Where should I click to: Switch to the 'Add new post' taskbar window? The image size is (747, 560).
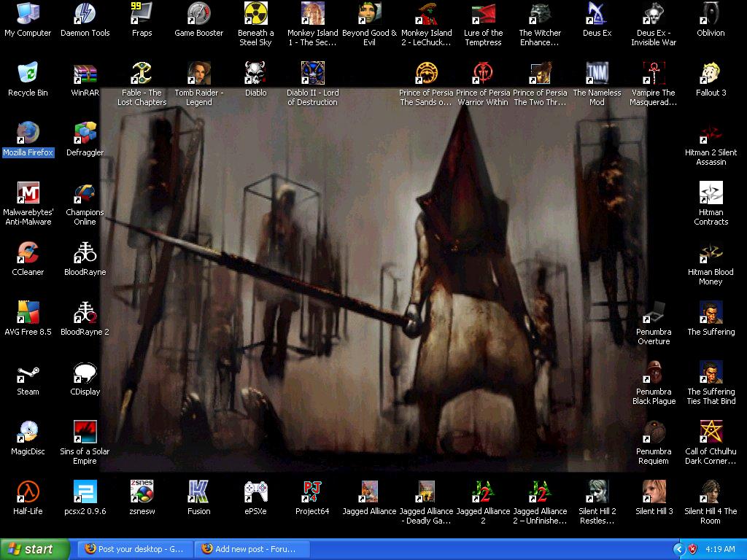click(x=252, y=549)
